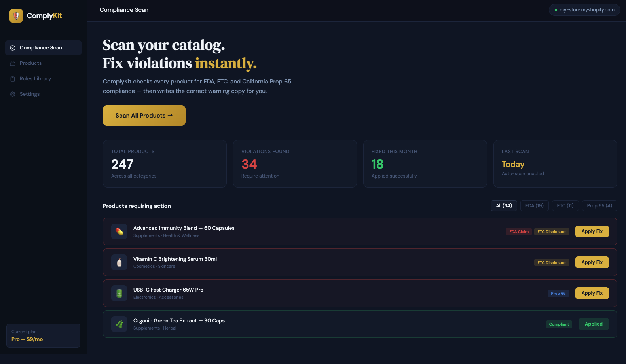Click the herb icon for Organic Green Tea

point(119,324)
